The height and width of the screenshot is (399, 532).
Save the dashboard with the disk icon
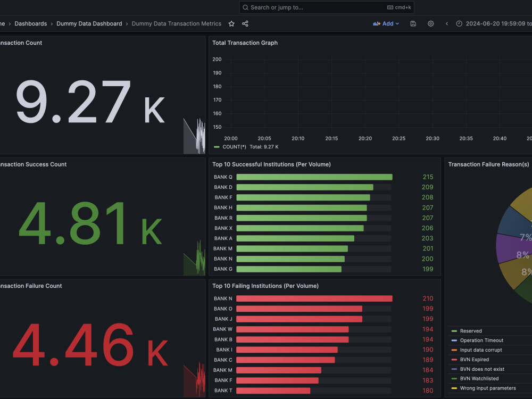[x=413, y=24]
